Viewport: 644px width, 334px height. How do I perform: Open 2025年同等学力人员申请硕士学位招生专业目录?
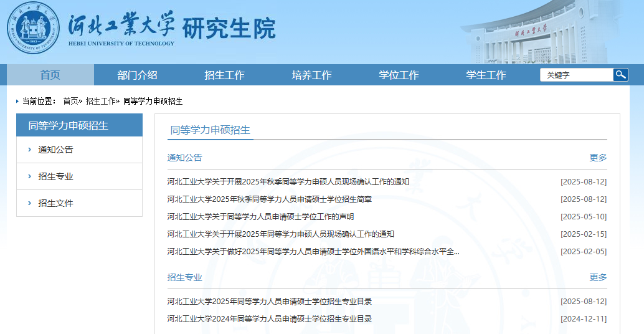coord(270,302)
